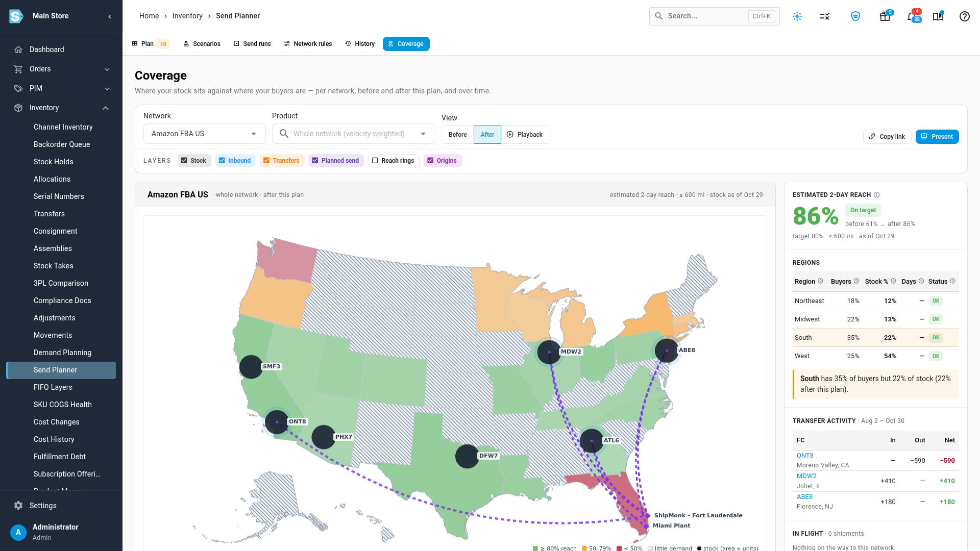Open the gift rewards icon

tap(885, 16)
